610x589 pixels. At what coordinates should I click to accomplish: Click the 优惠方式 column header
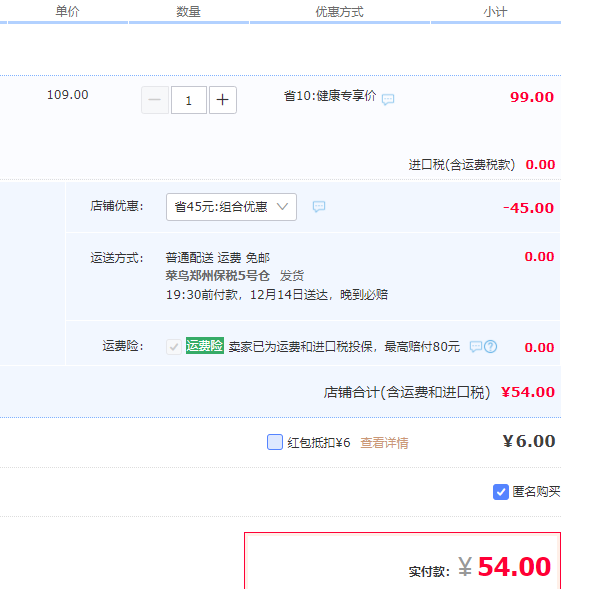[x=339, y=12]
